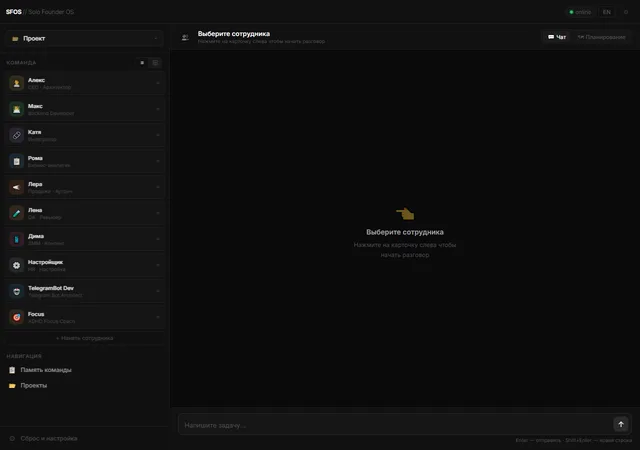Select the name Лена
The height and width of the screenshot is (450, 640).
click(x=35, y=210)
